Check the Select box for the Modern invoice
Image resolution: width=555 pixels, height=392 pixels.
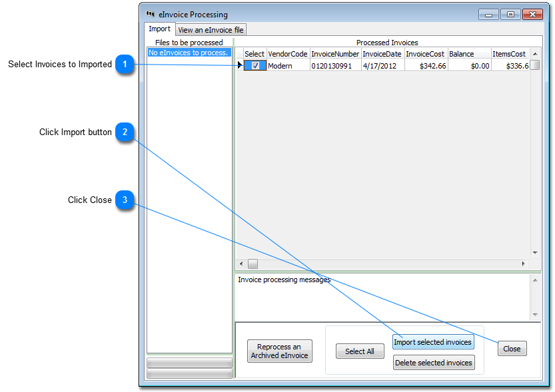(x=256, y=65)
